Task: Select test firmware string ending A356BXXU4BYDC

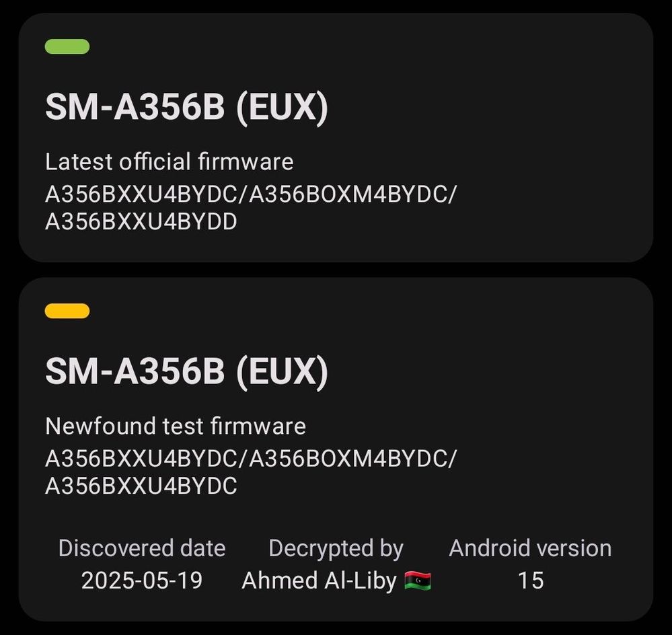Action: pos(141,486)
